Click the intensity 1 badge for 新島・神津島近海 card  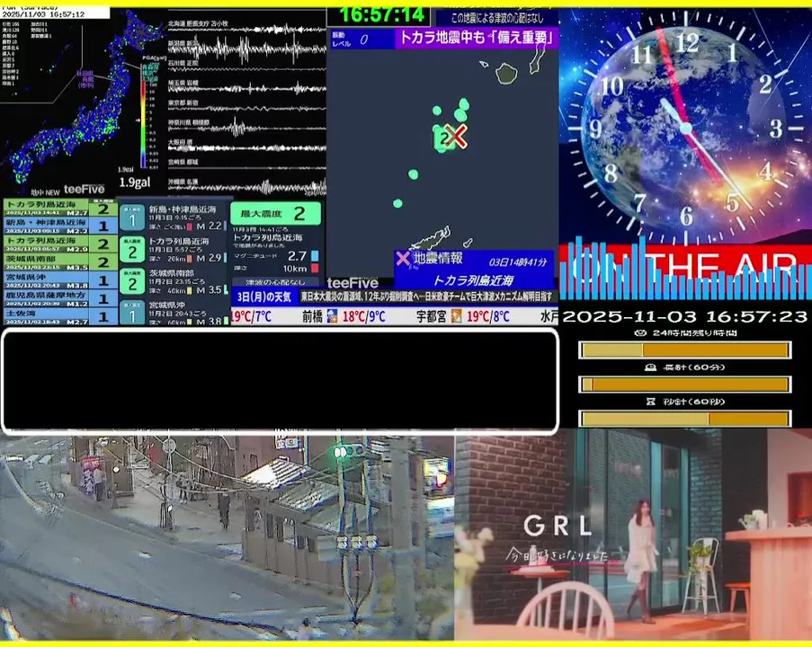[x=132, y=217]
